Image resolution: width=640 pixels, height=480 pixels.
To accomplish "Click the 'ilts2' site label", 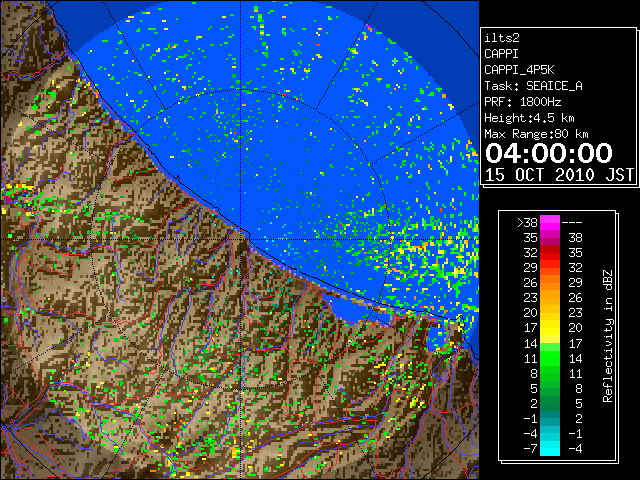I will [x=502, y=38].
